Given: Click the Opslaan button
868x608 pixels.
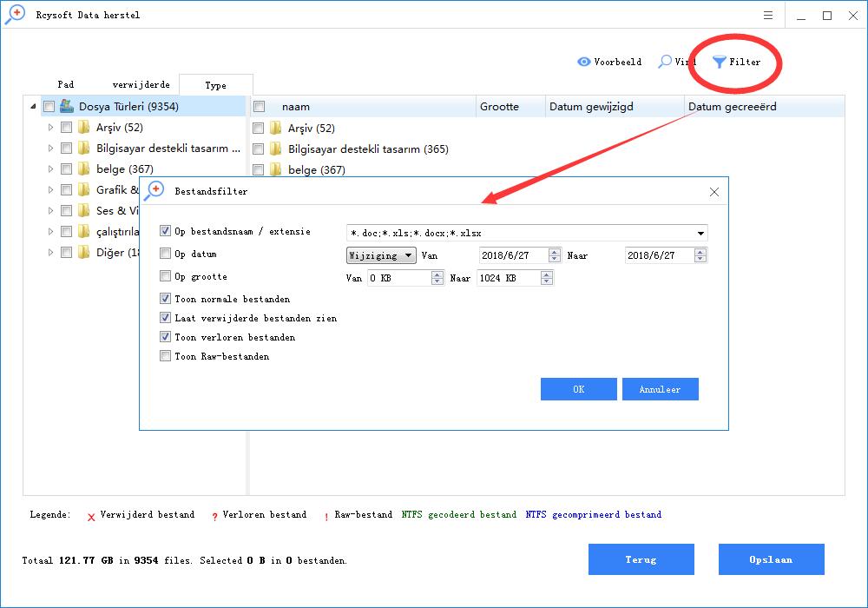Looking at the screenshot, I should coord(771,560).
